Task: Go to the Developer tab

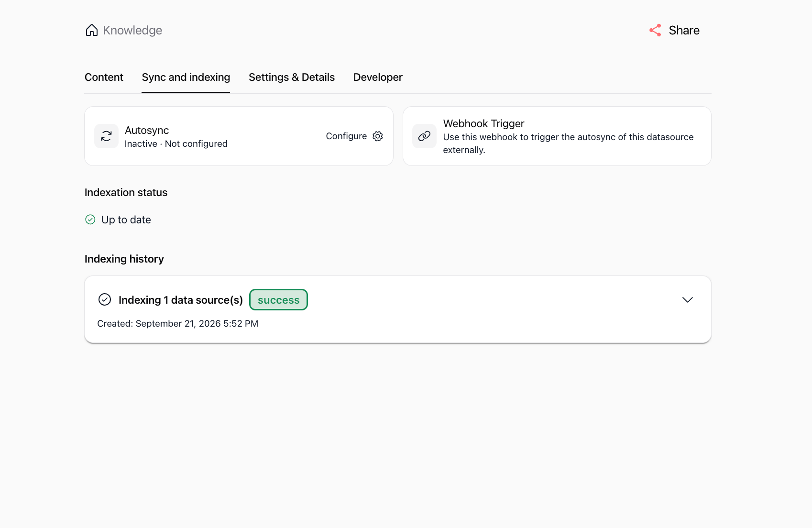Action: coord(378,77)
